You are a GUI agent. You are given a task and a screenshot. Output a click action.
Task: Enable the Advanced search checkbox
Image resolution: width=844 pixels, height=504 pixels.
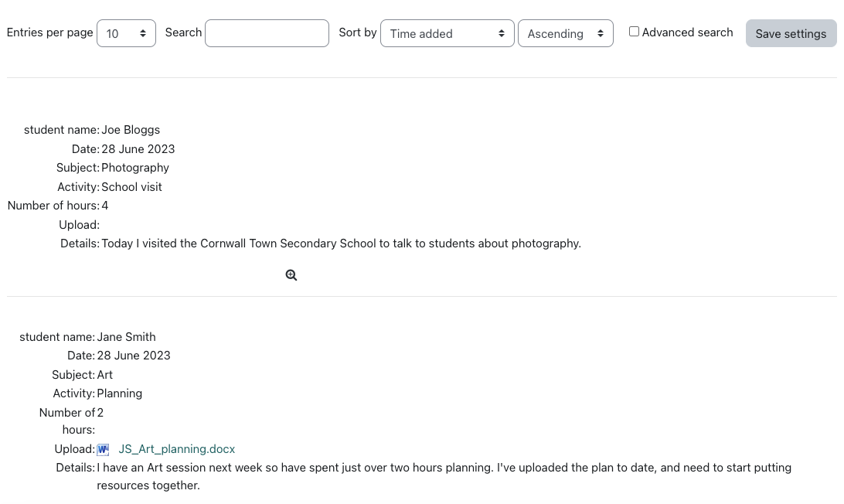pos(634,32)
